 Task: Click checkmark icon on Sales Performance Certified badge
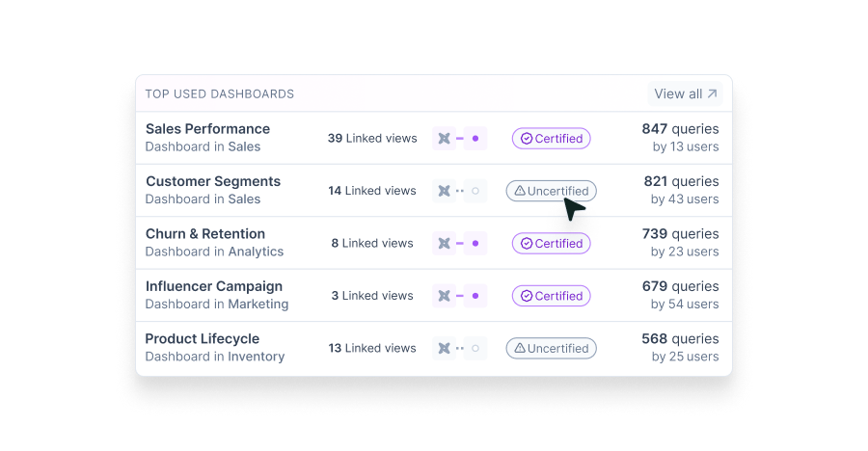(527, 139)
